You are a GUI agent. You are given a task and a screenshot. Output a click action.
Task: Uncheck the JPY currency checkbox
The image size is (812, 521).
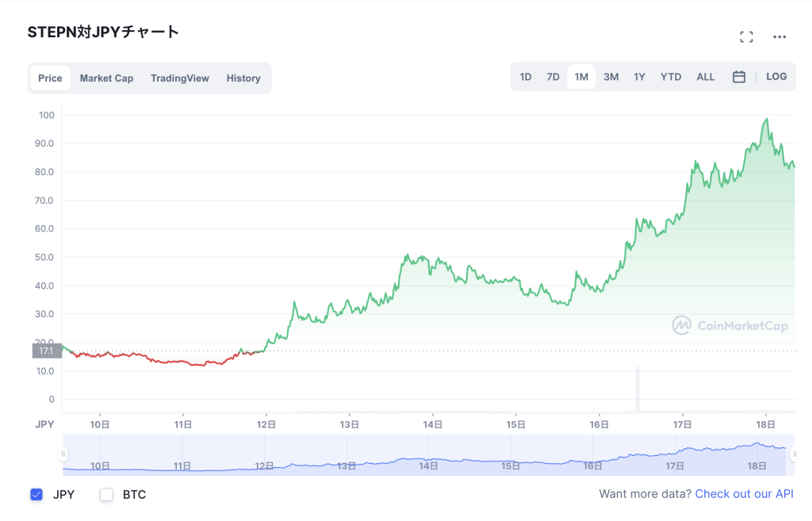[x=36, y=495]
